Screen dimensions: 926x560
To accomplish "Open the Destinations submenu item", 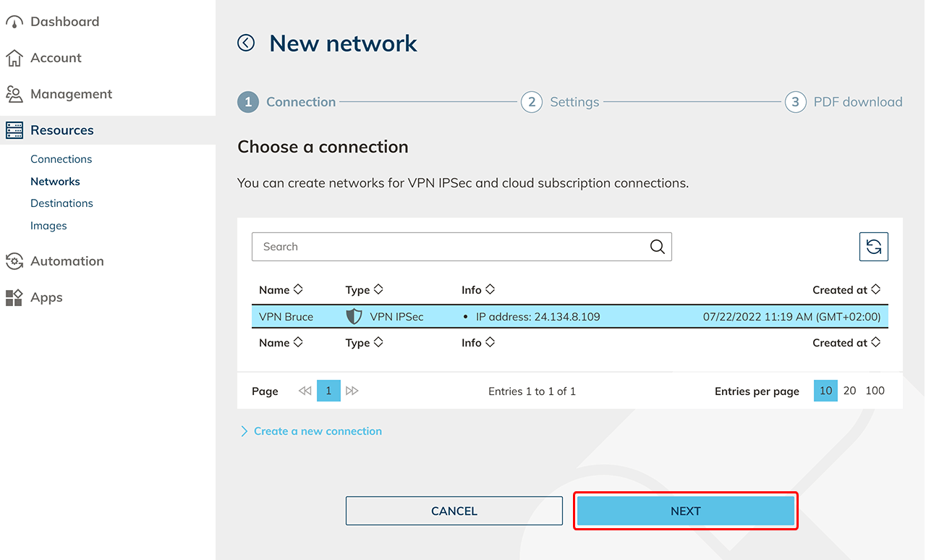I will tap(61, 203).
